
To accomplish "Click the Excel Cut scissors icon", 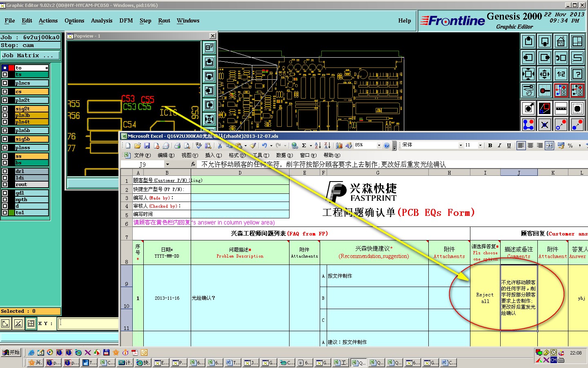I will pyautogui.click(x=220, y=146).
